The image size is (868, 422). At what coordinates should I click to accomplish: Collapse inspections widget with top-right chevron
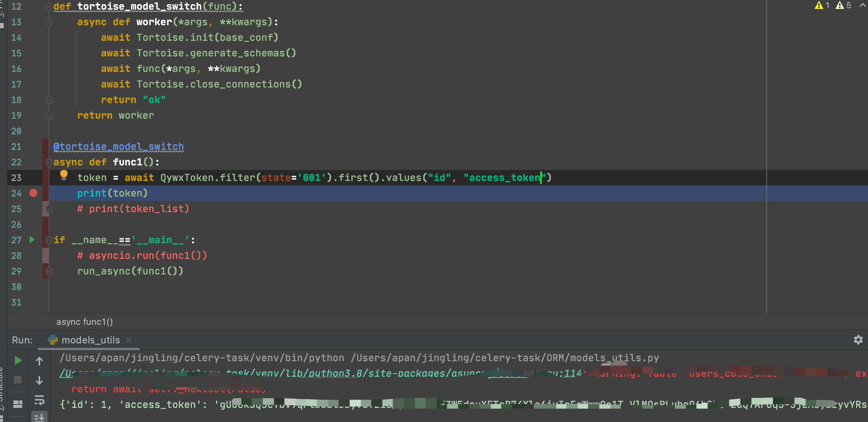click(862, 5)
